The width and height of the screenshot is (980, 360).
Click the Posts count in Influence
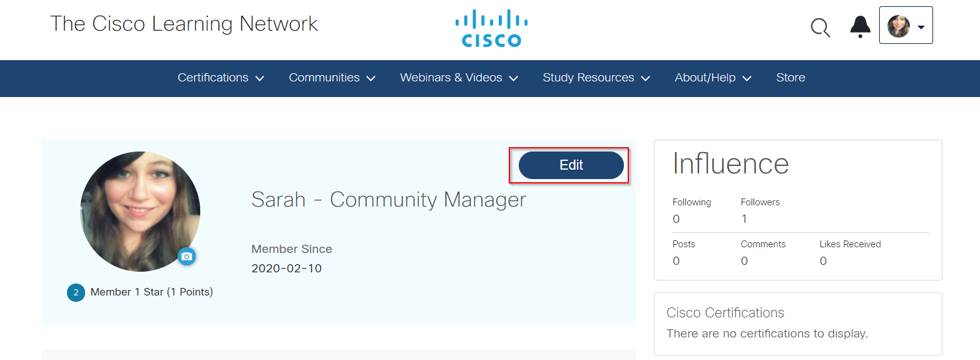point(676,261)
